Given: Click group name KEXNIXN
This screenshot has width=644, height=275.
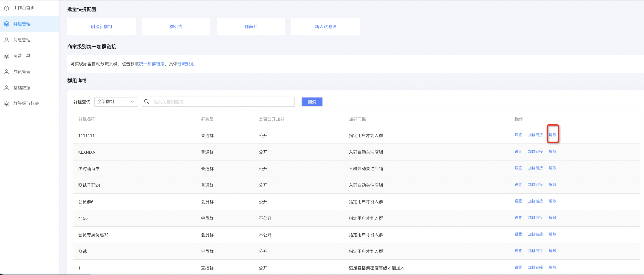Looking at the screenshot, I should coord(87,152).
